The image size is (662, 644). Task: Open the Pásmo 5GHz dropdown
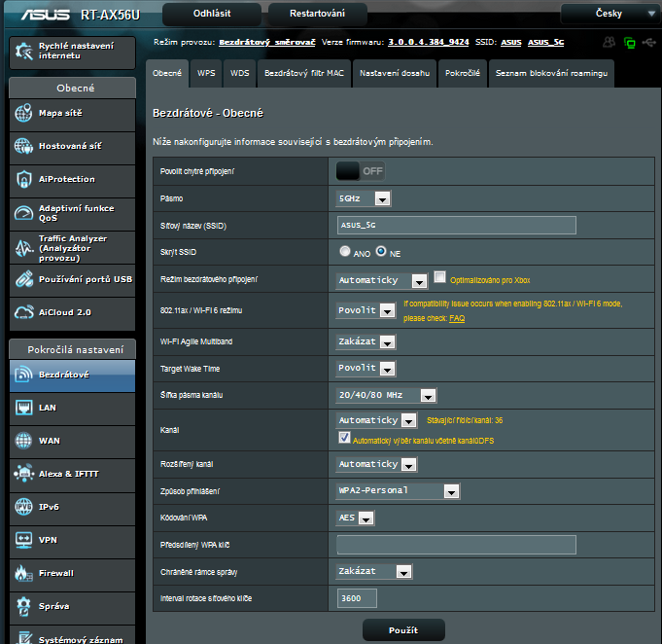pos(364,198)
